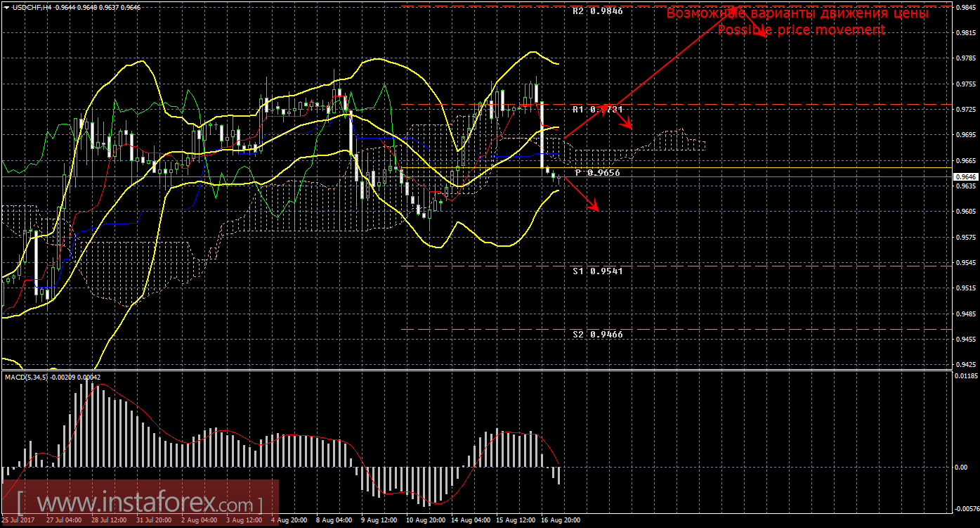Viewport: 980px width, 528px height.
Task: Click the 0.9845 value on price scale
Action: [x=967, y=7]
